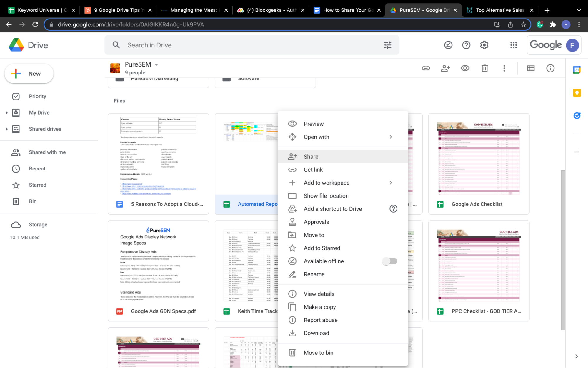Viewport: 588px width, 368px height.
Task: Choose Rename in the context menu
Action: click(x=343, y=274)
